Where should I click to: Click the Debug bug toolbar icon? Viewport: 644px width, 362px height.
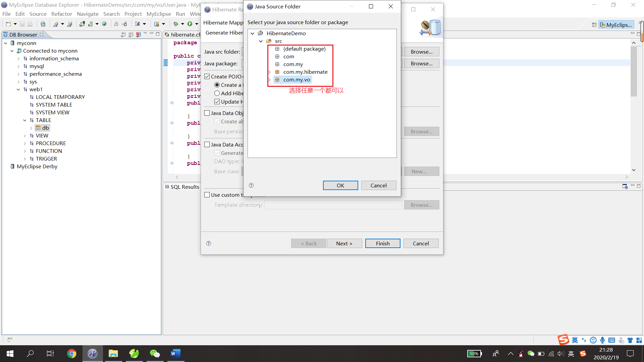coord(175,24)
